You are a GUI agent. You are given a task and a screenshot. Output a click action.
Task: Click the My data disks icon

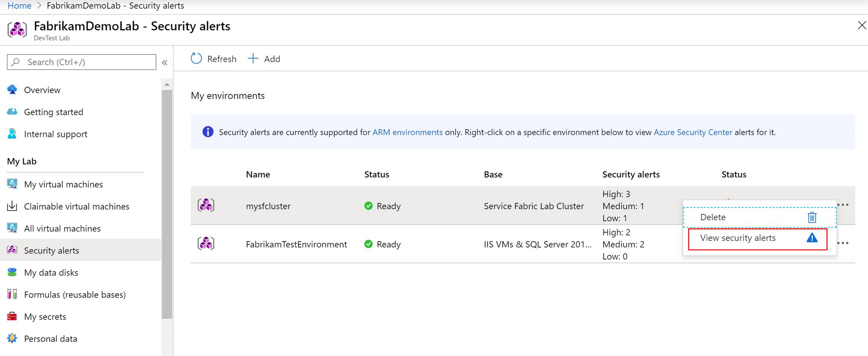(12, 272)
